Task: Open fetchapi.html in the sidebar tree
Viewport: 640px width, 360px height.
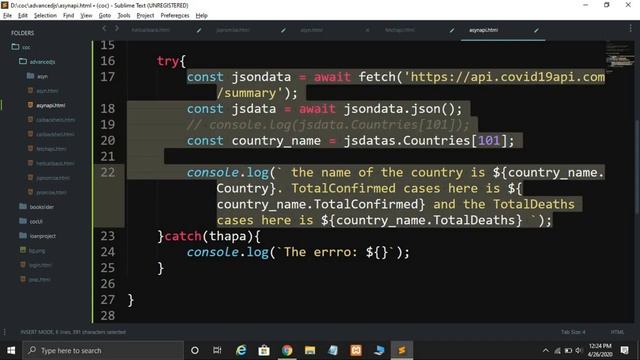Action: 51,149
